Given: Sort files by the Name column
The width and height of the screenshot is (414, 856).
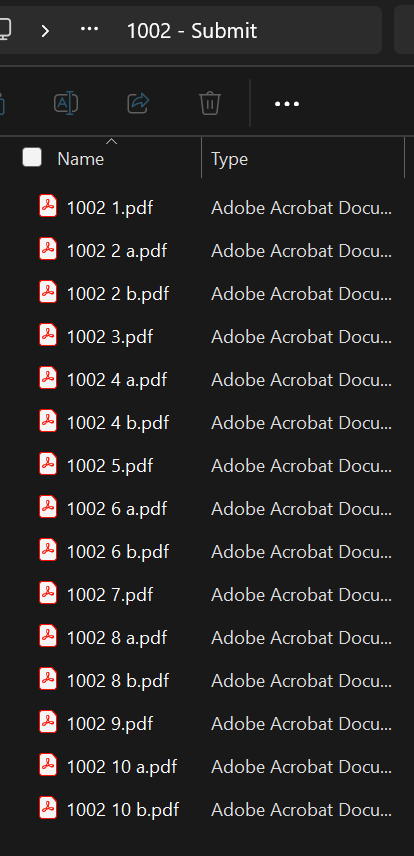Looking at the screenshot, I should click(x=80, y=159).
